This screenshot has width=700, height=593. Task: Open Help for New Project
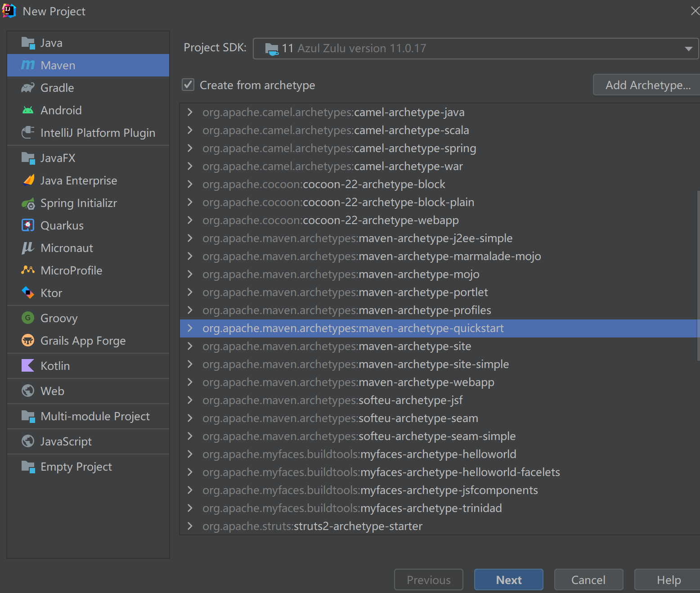click(668, 580)
